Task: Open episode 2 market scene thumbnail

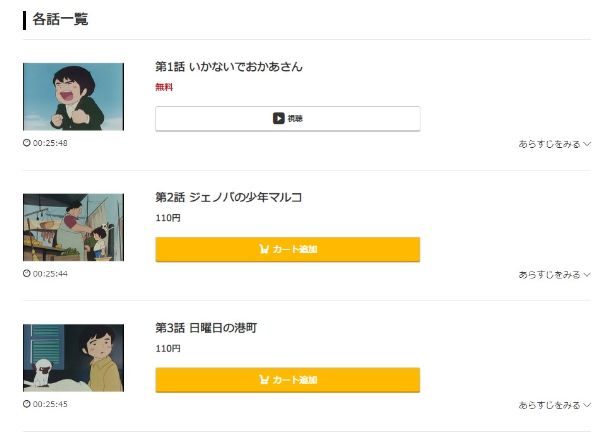Action: (x=73, y=227)
